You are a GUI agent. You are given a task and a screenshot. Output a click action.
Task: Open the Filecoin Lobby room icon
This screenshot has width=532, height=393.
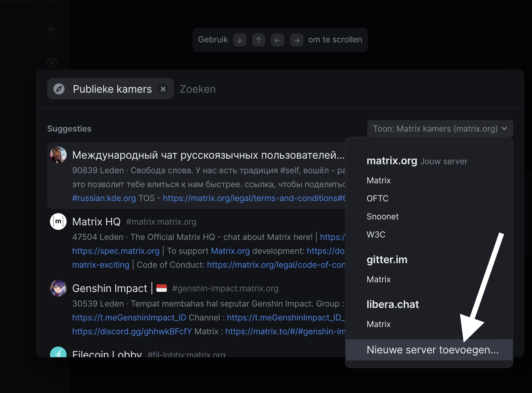(58, 352)
